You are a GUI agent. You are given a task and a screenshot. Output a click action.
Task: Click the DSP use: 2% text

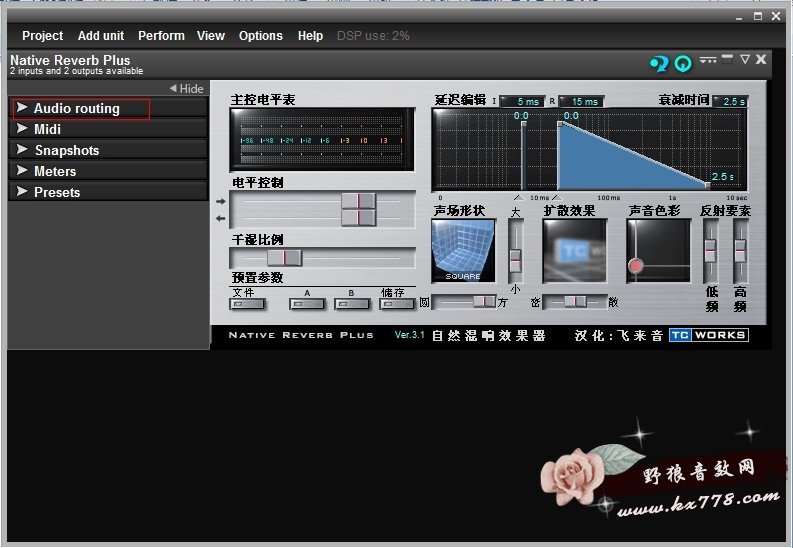373,36
